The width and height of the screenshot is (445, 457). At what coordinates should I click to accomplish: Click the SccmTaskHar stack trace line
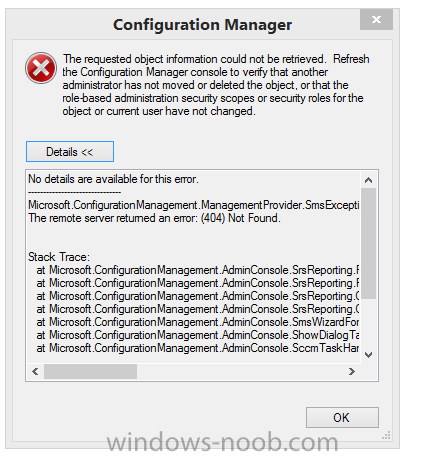(198, 348)
